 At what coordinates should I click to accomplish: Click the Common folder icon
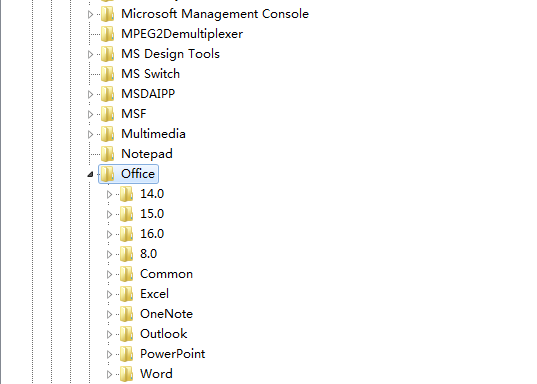[x=127, y=274]
